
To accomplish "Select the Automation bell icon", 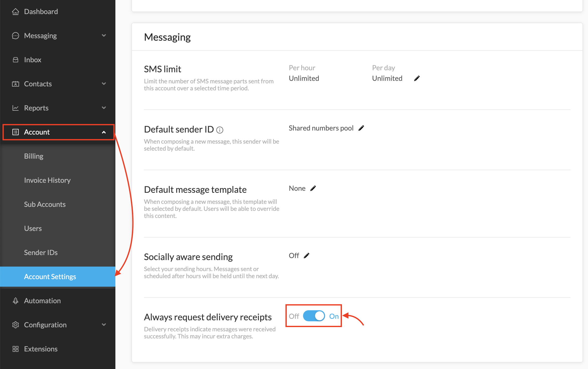I will coord(16,300).
